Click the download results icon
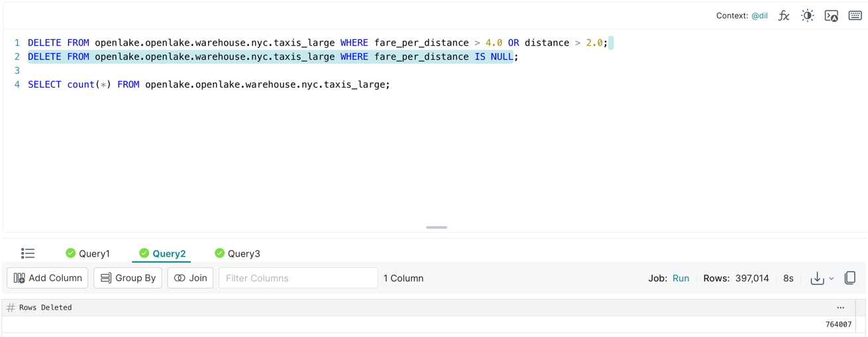Viewport: 868px width, 337px height. pyautogui.click(x=817, y=279)
